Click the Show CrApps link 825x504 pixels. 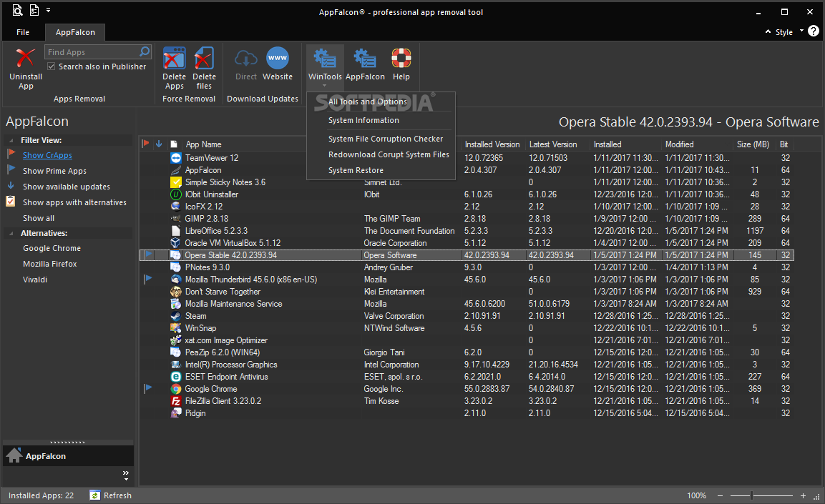[47, 155]
